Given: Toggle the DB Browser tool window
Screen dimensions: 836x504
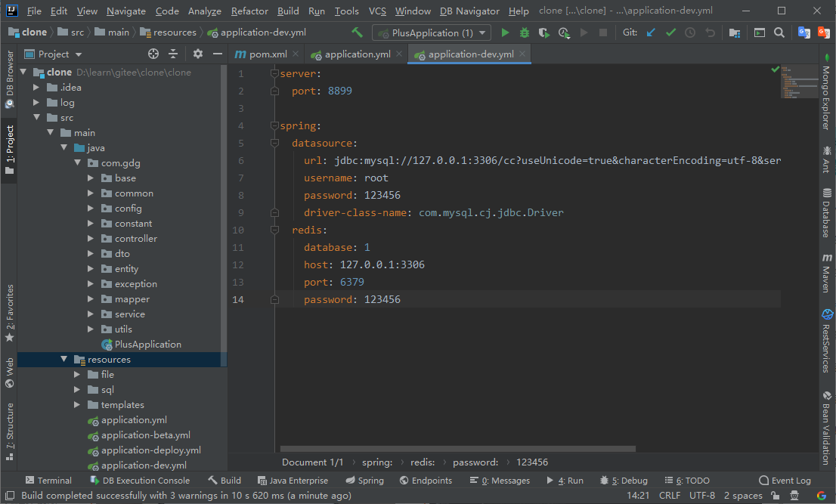Looking at the screenshot, I should 10,79.
